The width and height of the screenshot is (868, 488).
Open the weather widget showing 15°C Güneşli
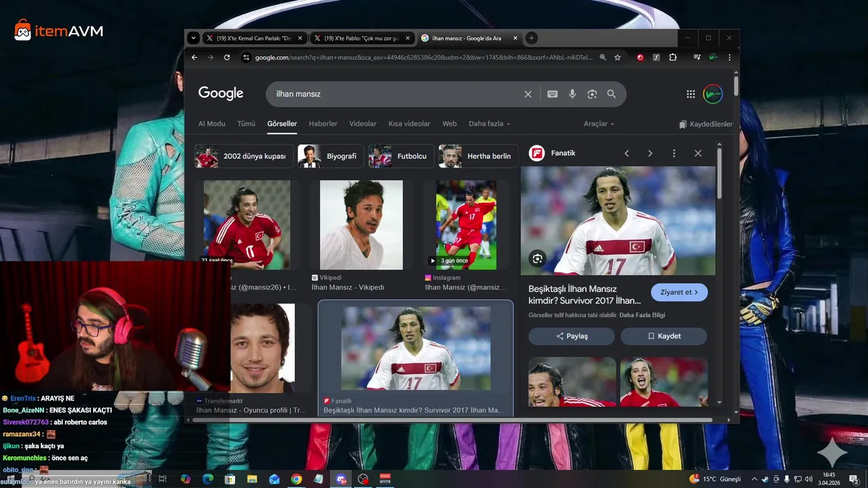715,479
